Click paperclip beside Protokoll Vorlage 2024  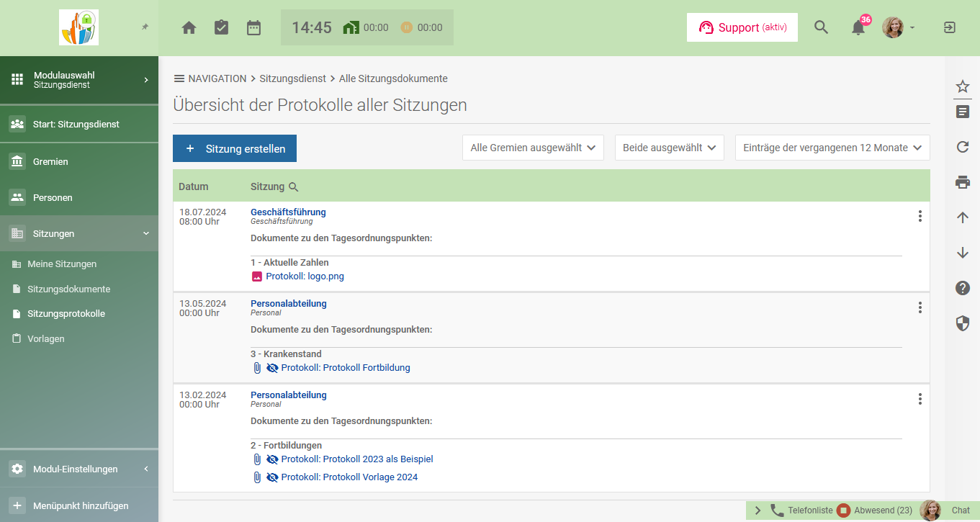click(257, 477)
